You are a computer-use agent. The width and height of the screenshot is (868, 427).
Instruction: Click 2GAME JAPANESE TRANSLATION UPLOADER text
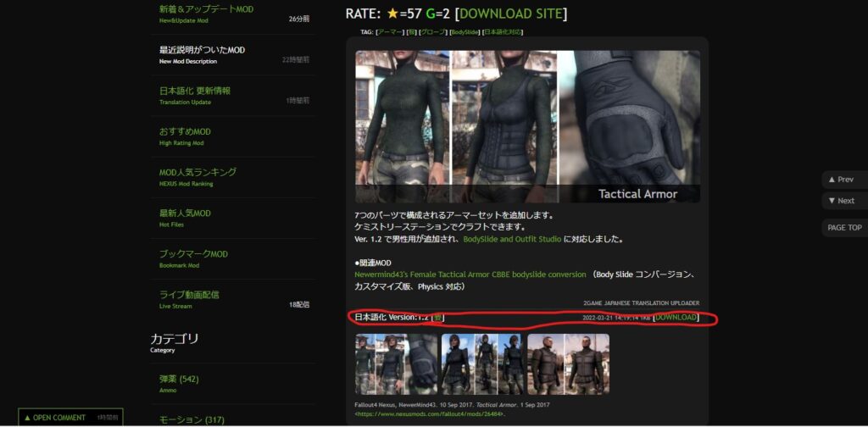tap(641, 303)
